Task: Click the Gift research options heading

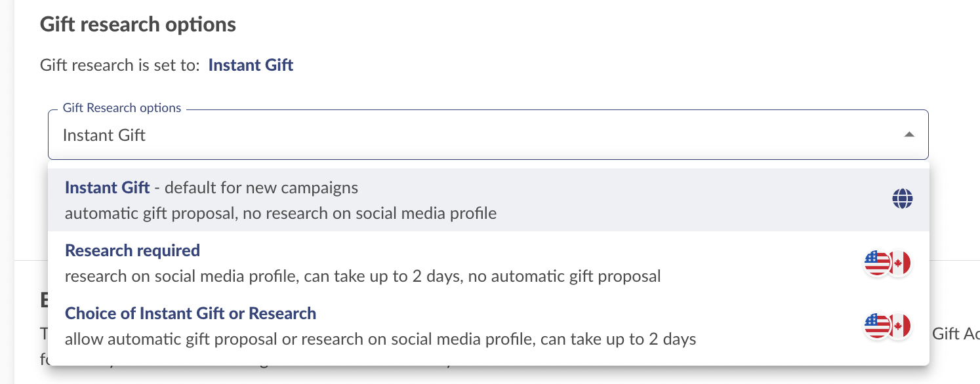Action: coord(138,25)
